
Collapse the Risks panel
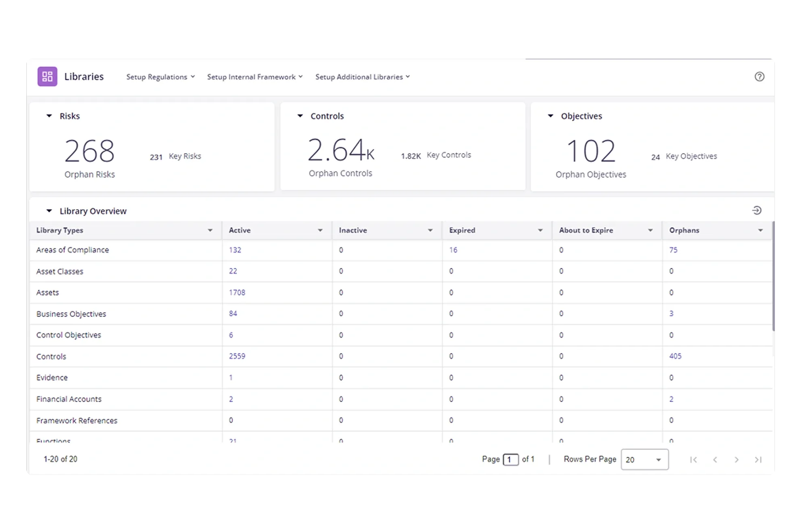[x=49, y=116]
